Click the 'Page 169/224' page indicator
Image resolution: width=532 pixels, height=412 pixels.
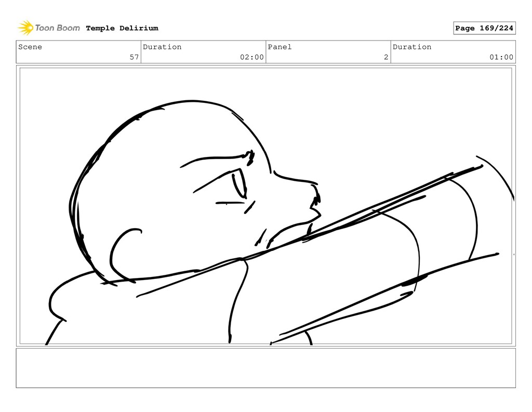[484, 28]
